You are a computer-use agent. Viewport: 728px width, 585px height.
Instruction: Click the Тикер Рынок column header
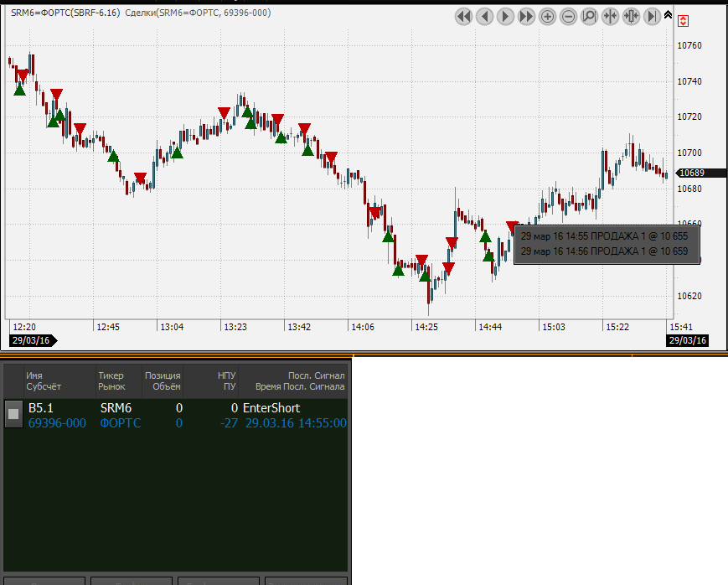[111, 381]
